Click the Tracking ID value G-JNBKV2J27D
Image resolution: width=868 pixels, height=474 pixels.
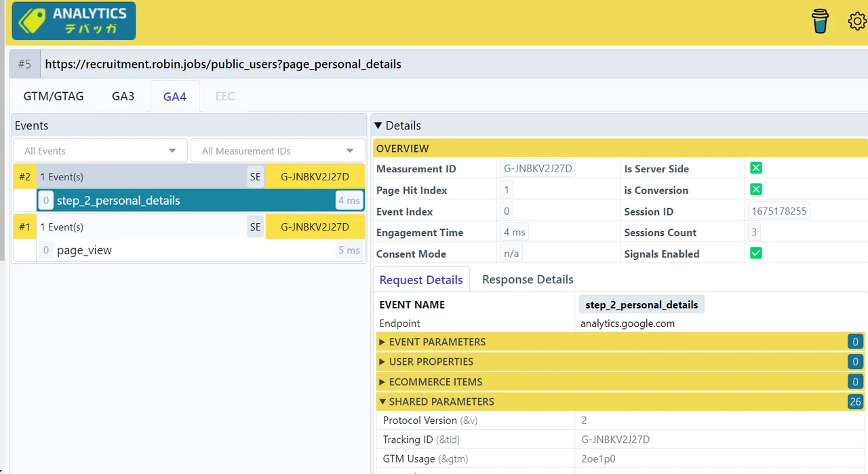pyautogui.click(x=616, y=439)
